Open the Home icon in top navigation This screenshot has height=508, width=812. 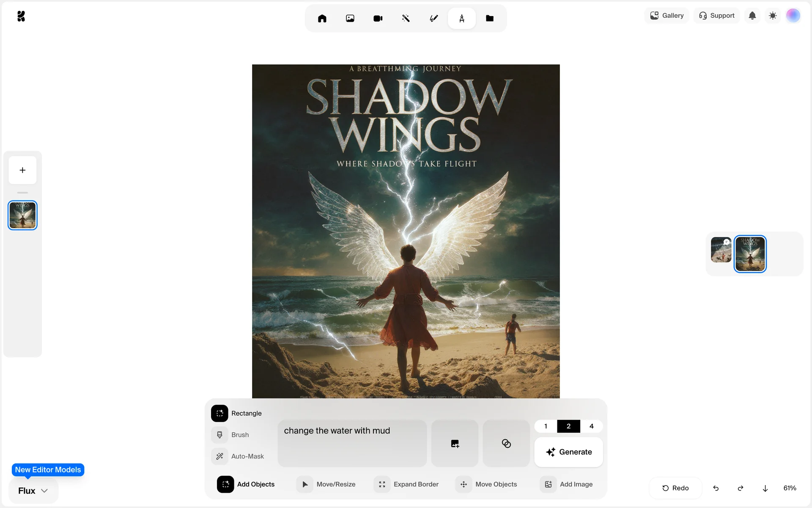[322, 18]
